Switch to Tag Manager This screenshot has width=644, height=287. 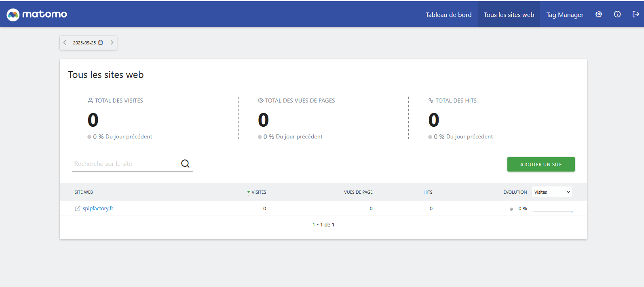[565, 15]
